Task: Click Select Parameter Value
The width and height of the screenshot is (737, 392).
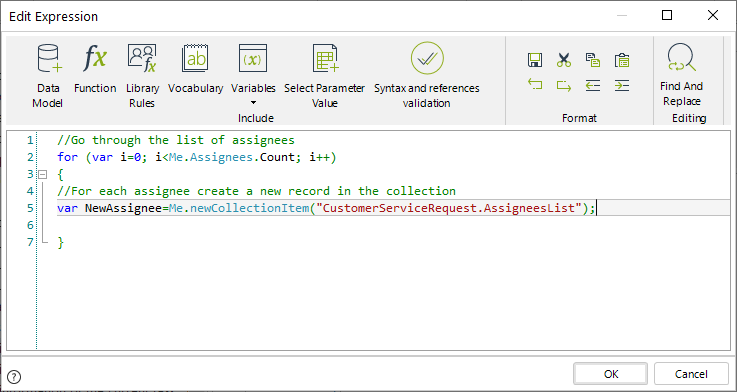Action: [324, 75]
